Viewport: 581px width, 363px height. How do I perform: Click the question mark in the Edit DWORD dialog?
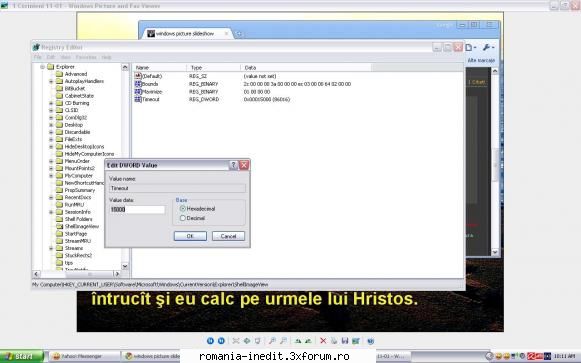(x=233, y=165)
